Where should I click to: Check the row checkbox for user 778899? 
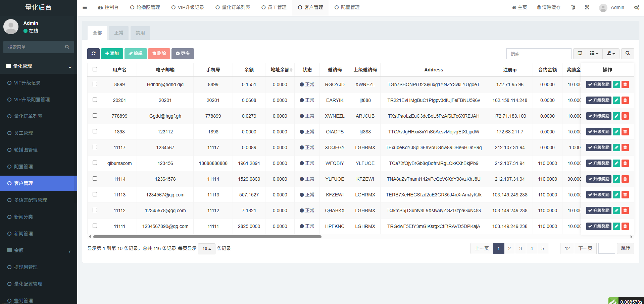tap(95, 116)
